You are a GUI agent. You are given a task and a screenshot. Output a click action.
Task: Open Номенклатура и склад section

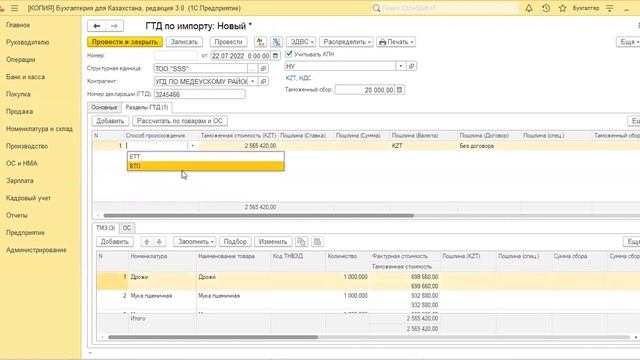39,129
